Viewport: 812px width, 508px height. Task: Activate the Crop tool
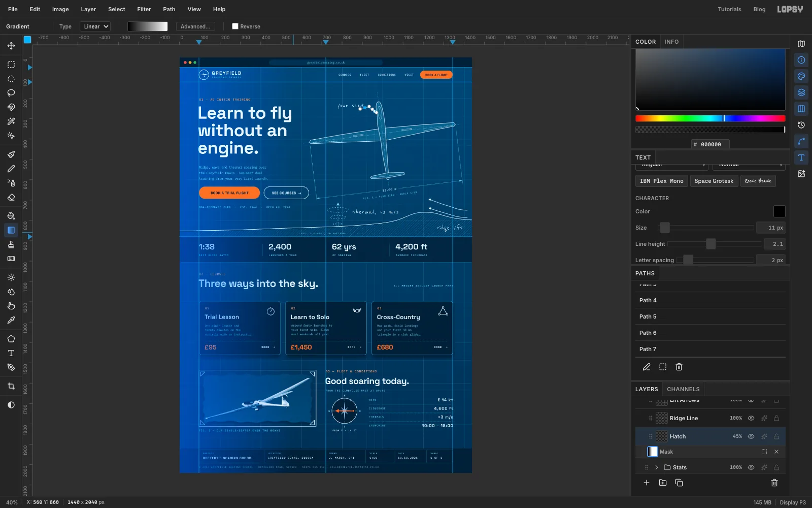click(x=11, y=386)
